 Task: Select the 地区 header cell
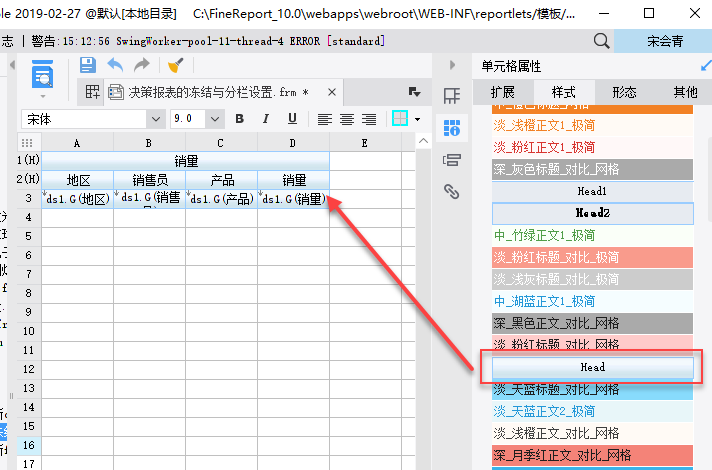coord(78,180)
